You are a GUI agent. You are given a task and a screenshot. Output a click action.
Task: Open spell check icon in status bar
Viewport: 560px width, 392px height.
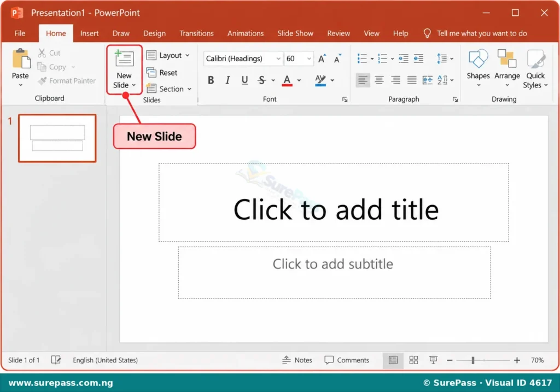point(56,360)
